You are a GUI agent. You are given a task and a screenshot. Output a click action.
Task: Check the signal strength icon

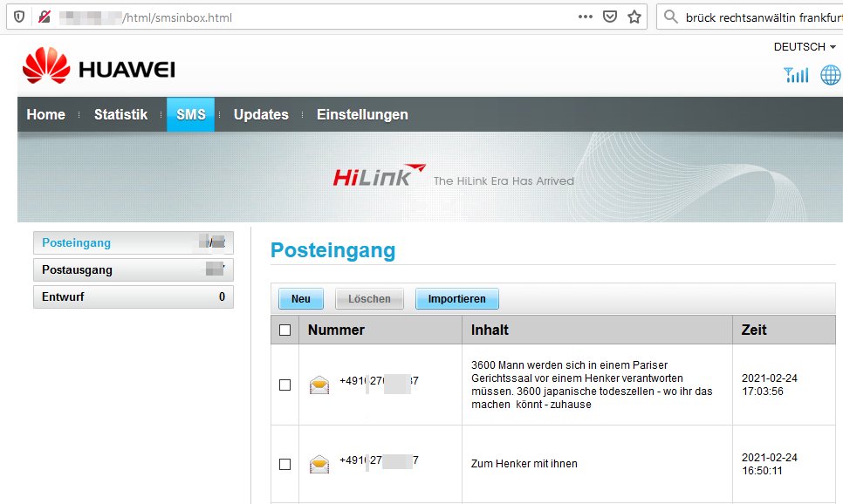796,75
